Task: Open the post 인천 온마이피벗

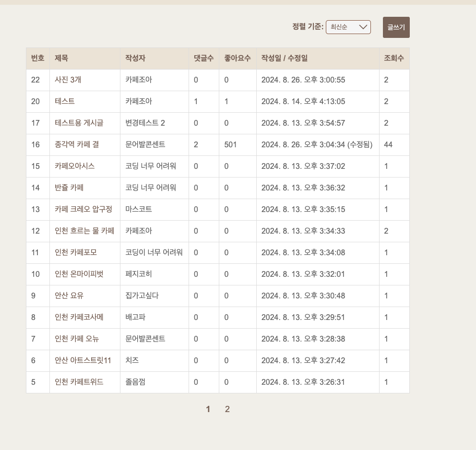Action: 79,274
